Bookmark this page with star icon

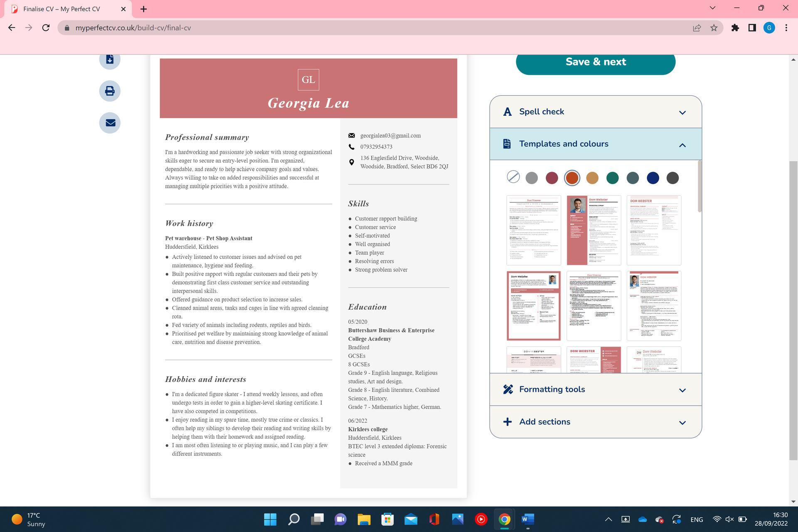click(x=714, y=28)
